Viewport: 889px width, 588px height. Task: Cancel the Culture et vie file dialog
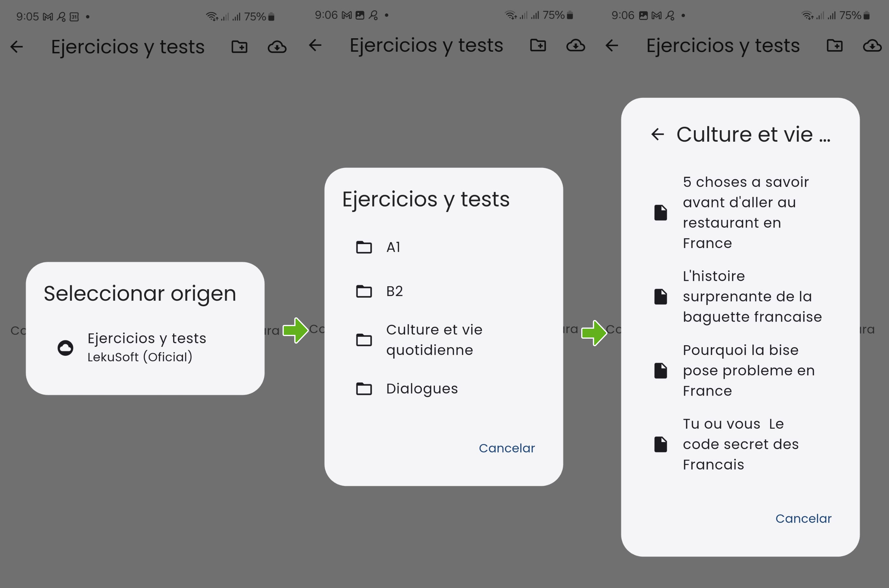coord(804,519)
